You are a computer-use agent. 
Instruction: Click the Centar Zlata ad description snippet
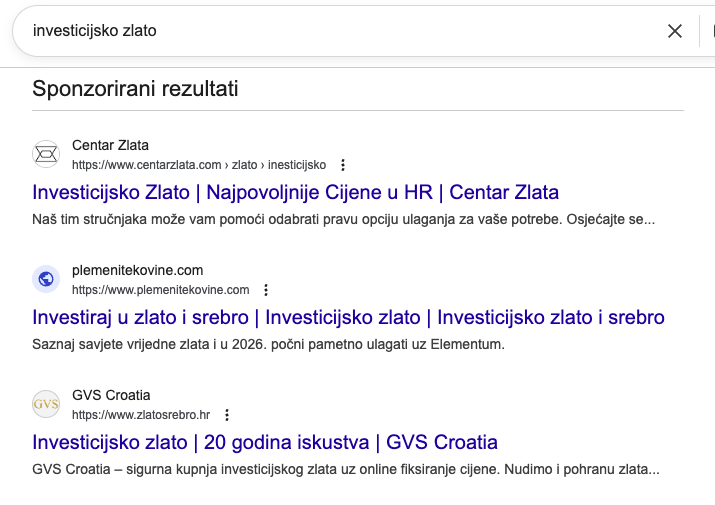tap(343, 219)
